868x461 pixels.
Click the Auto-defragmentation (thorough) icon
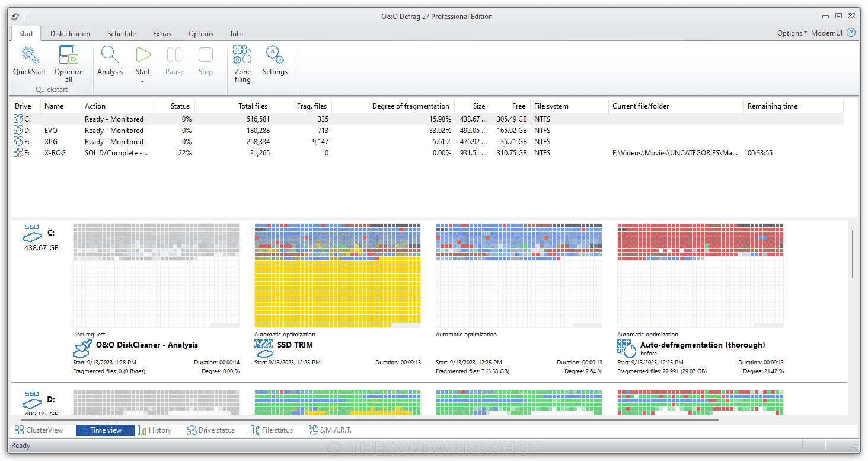[x=627, y=348]
